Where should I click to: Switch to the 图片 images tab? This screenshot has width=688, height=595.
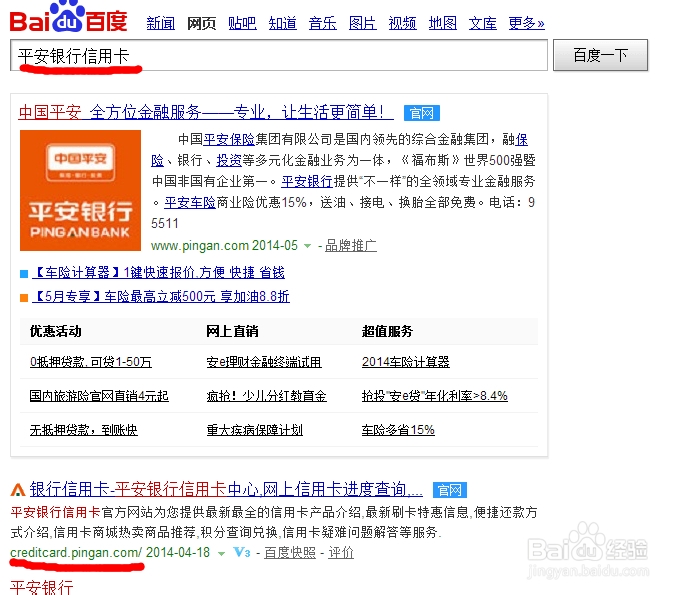pyautogui.click(x=362, y=23)
